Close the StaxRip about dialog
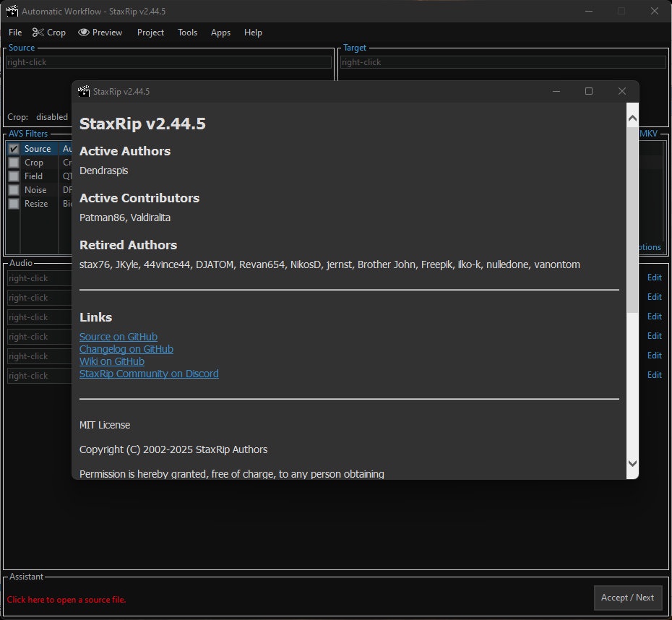 pyautogui.click(x=622, y=91)
